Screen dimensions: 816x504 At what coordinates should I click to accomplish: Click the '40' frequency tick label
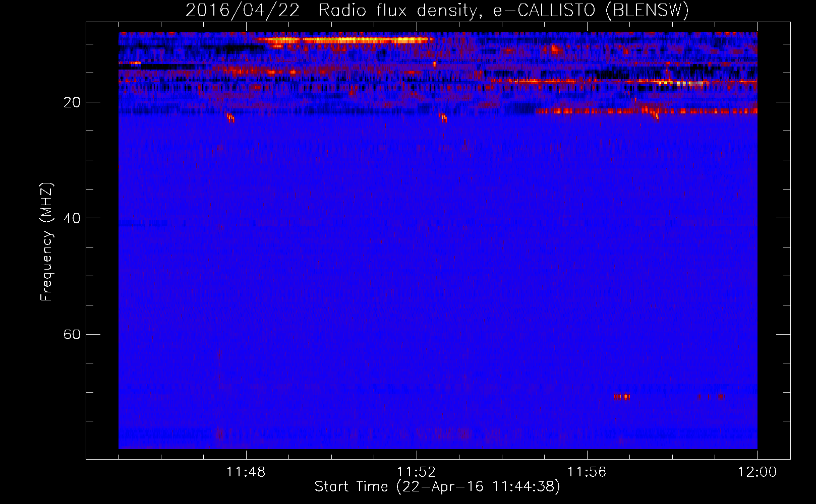point(72,218)
